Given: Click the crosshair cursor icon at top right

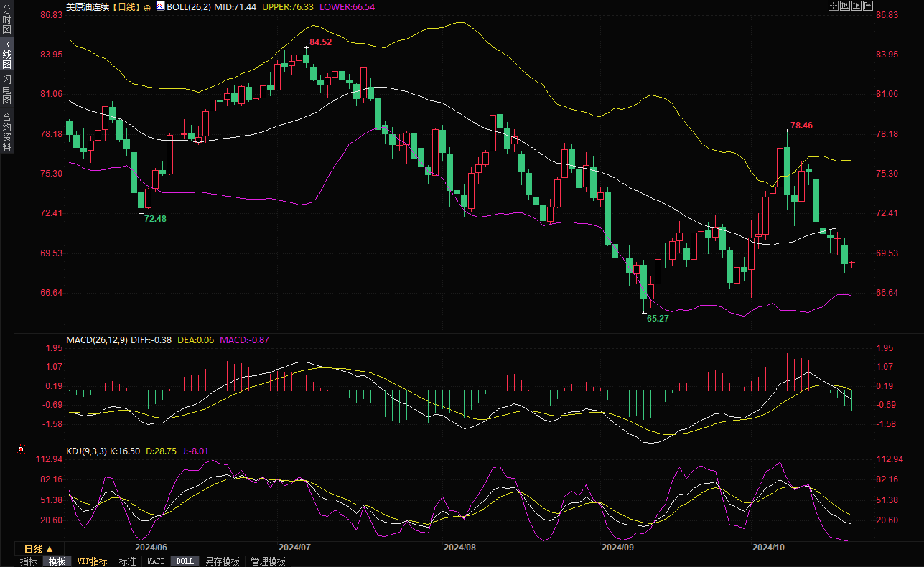Looking at the screenshot, I should (834, 6).
